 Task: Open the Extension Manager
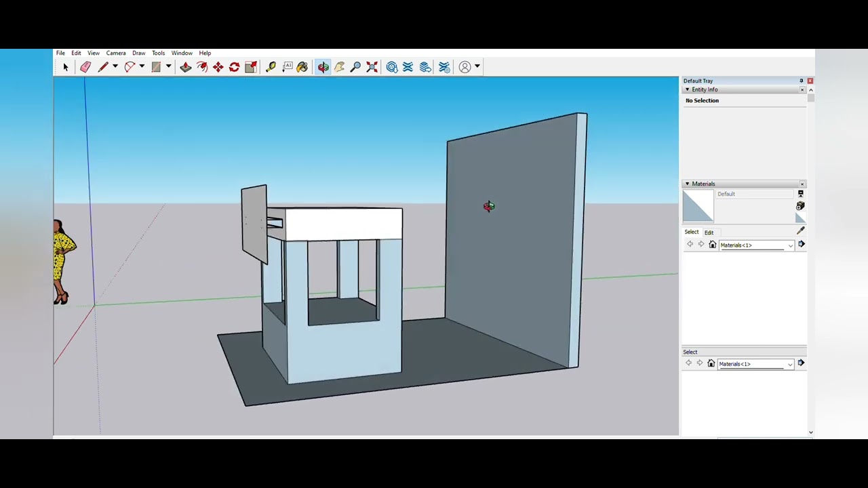pos(444,67)
